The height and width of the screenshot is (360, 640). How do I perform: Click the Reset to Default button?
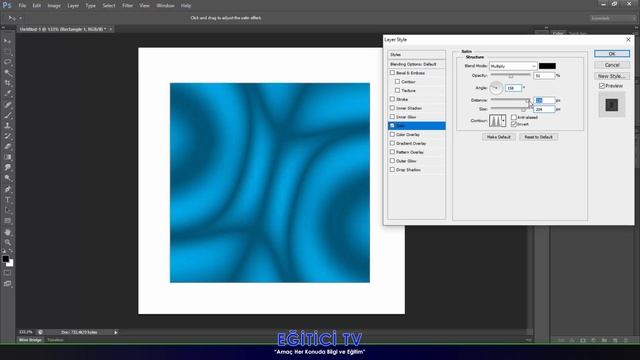(x=538, y=137)
